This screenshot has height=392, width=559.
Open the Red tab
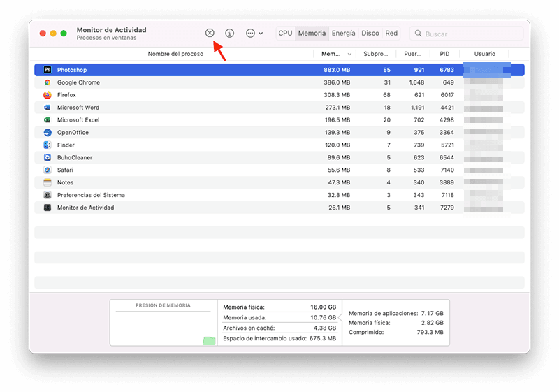tap(391, 33)
